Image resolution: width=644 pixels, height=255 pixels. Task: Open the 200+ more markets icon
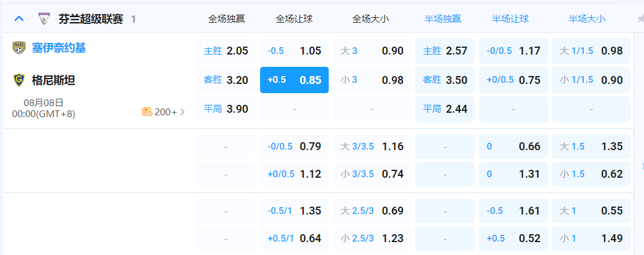[147, 112]
